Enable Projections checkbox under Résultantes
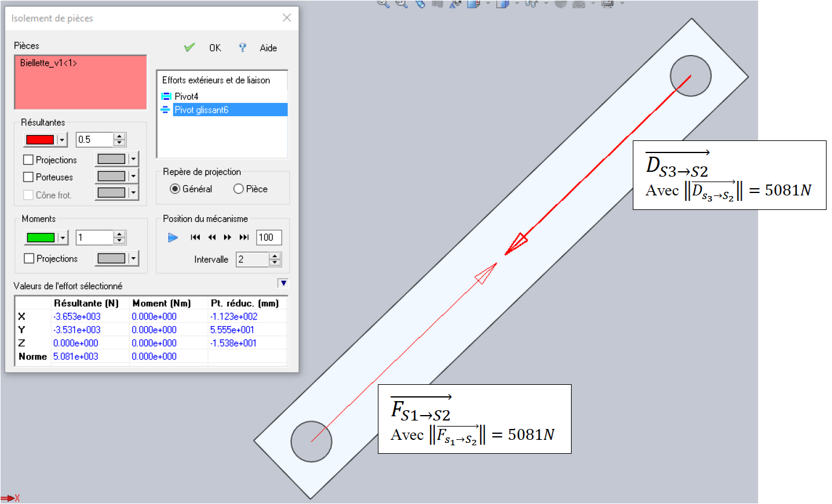Image resolution: width=832 pixels, height=504 pixels. (28, 160)
